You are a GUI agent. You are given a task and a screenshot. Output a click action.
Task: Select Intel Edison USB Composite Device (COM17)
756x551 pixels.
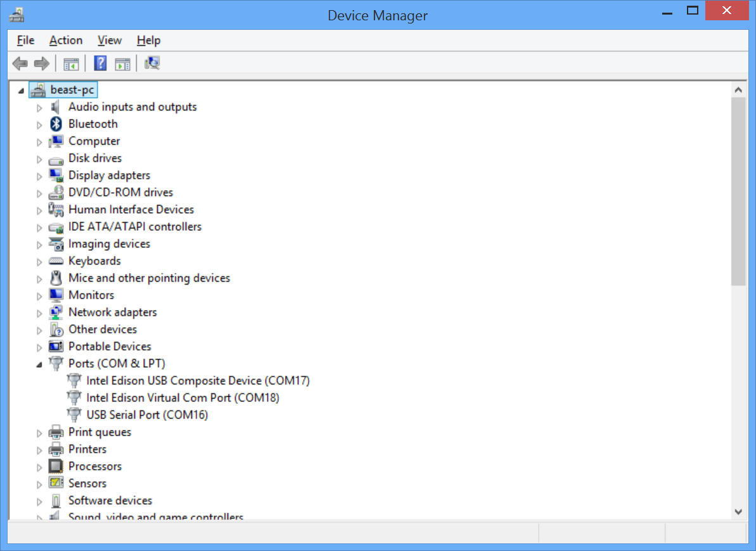coord(198,380)
